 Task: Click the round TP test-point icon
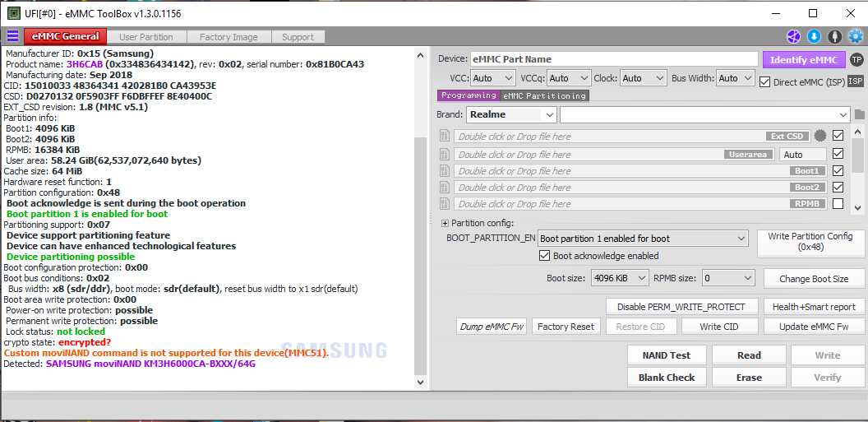(x=856, y=60)
